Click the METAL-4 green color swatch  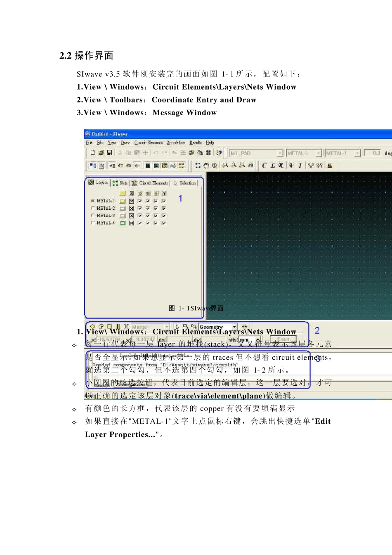click(123, 223)
